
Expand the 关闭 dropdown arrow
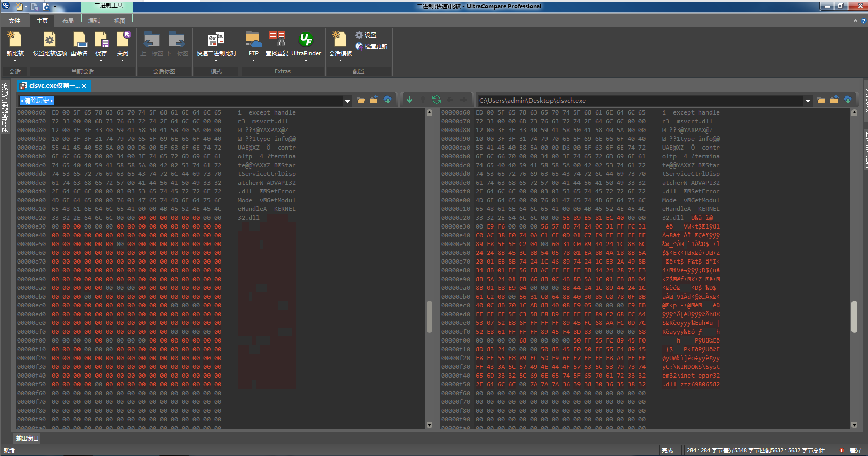pos(123,61)
